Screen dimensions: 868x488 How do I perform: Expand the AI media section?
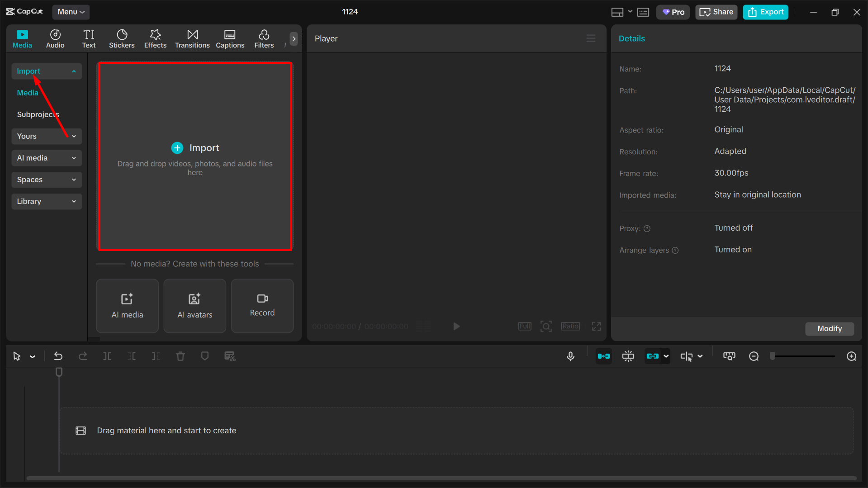point(46,158)
